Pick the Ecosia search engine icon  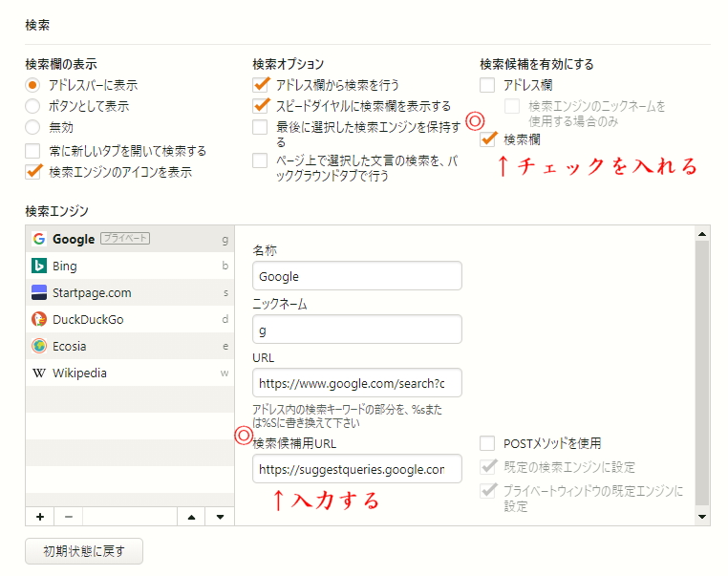39,346
